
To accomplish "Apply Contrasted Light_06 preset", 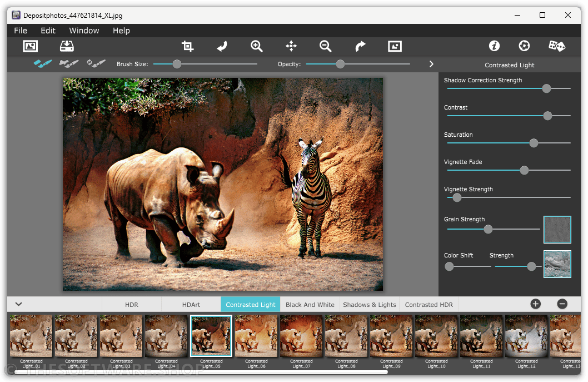I will (256, 336).
